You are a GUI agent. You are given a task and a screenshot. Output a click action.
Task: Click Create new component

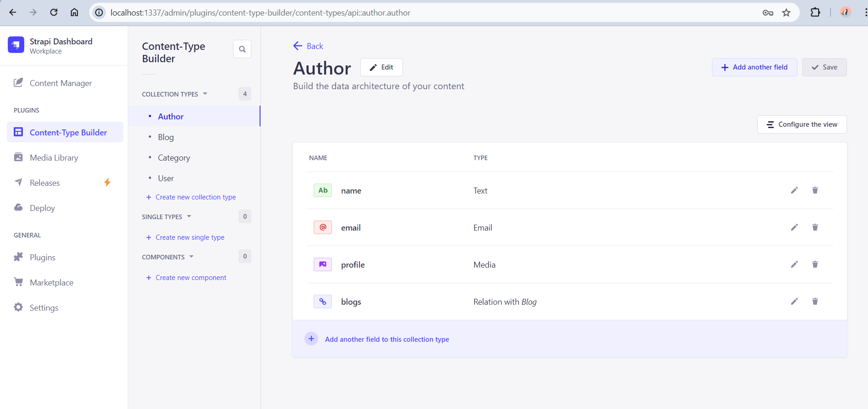186,277
